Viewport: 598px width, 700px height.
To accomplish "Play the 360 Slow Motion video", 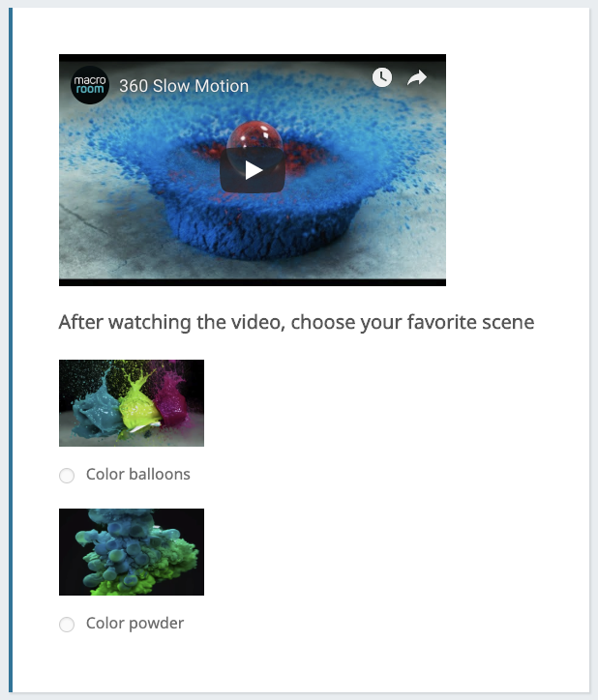I will (253, 170).
